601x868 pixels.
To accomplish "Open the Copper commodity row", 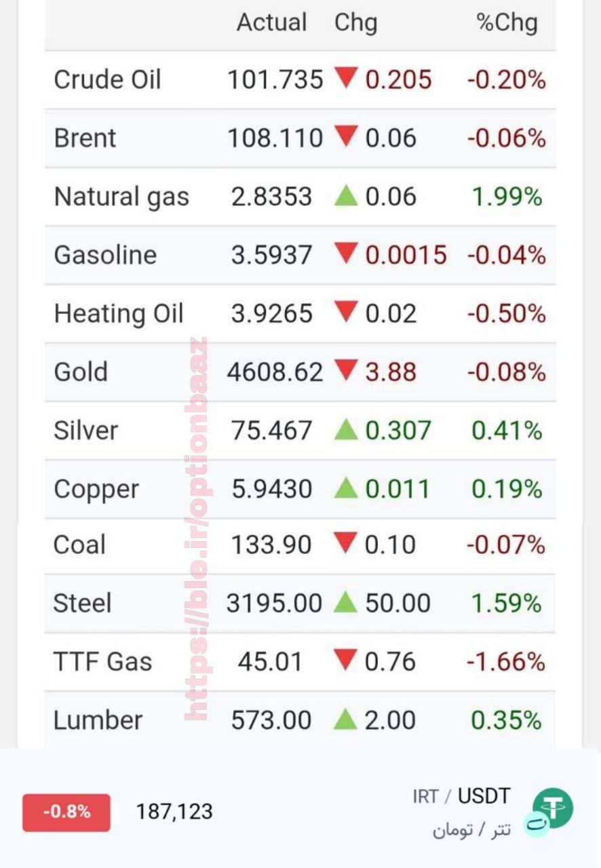I will (x=300, y=489).
